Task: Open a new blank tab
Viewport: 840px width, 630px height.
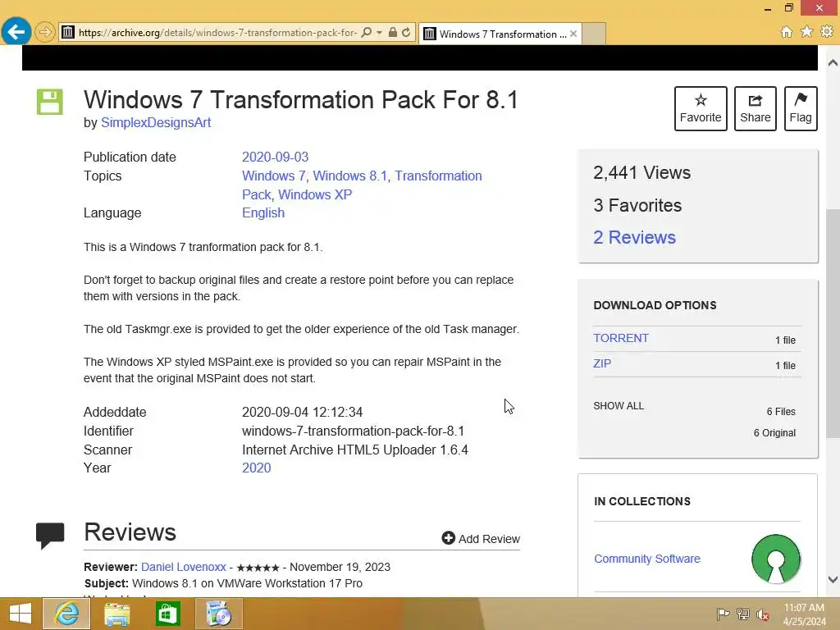Action: 594,34
